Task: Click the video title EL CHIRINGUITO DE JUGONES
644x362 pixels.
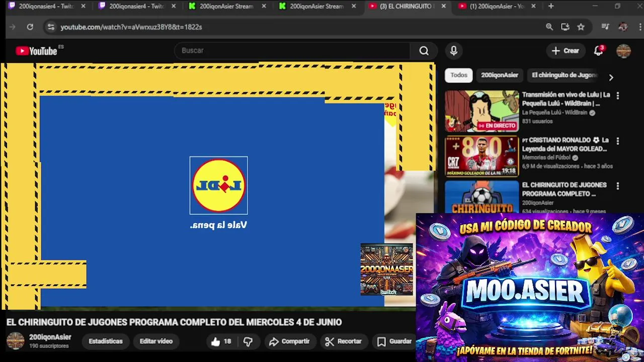Action: click(x=174, y=322)
